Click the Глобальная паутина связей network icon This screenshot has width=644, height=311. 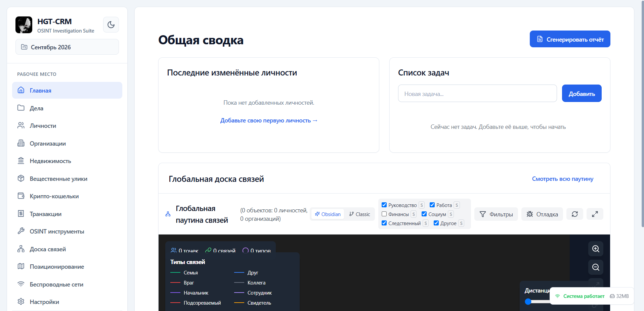(x=168, y=214)
